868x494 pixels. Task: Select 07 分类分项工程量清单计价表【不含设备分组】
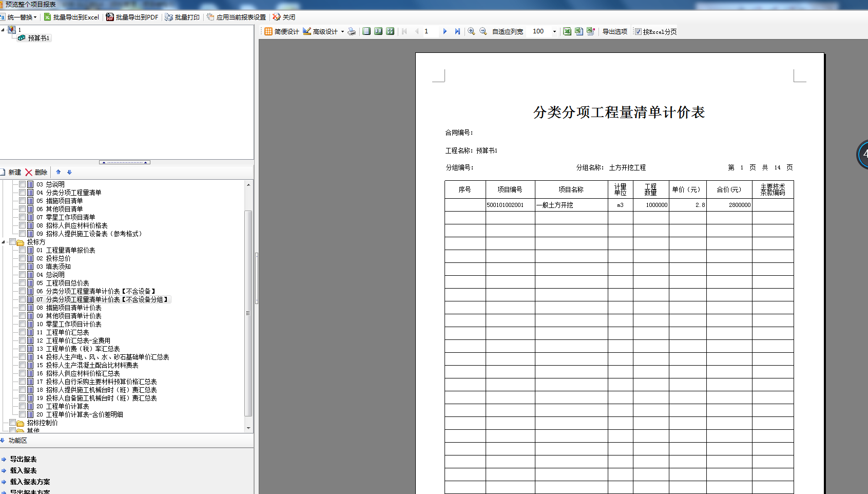click(x=103, y=299)
